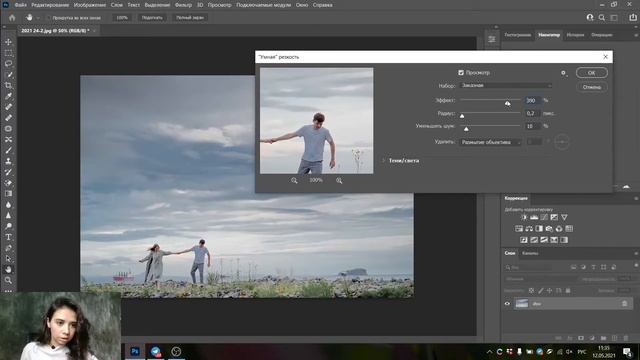Select the Rectangular Marquee tool
The width and height of the screenshot is (640, 360).
8,53
